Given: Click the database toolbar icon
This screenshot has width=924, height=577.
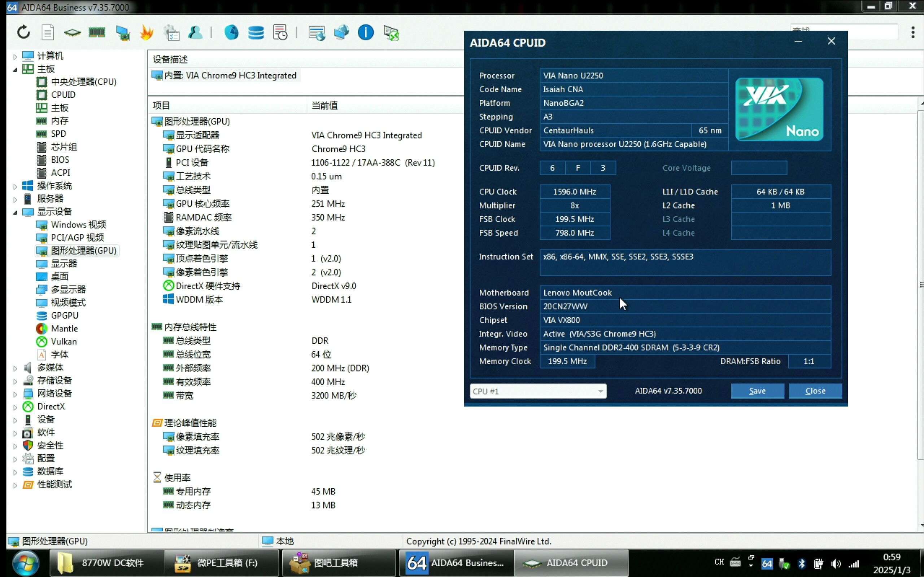Looking at the screenshot, I should (256, 32).
